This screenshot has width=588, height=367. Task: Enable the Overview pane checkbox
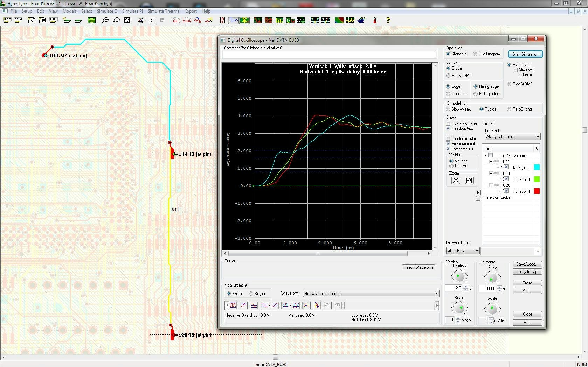(448, 123)
